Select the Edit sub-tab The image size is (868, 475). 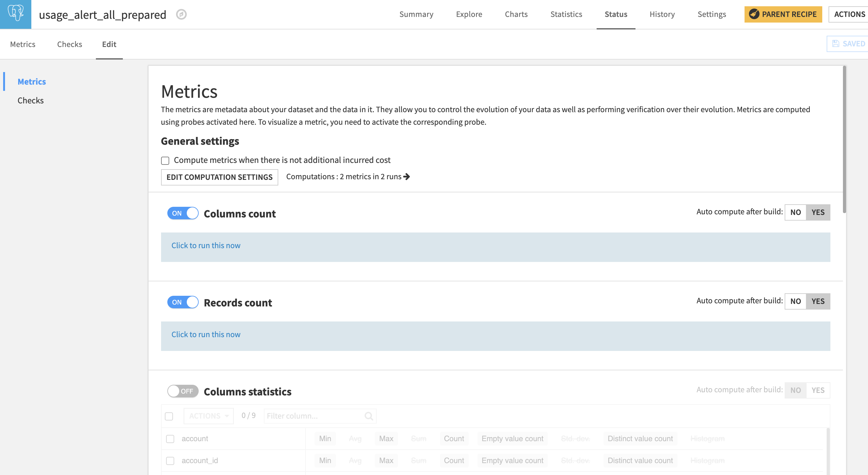click(109, 44)
